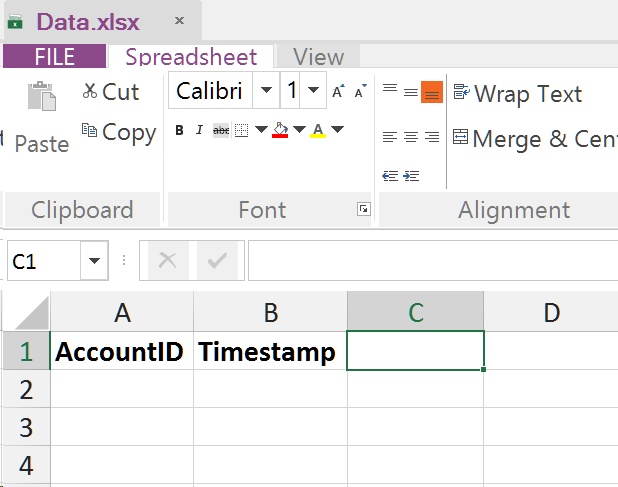Toggle bold formatting
This screenshot has height=487, width=618.
(180, 130)
